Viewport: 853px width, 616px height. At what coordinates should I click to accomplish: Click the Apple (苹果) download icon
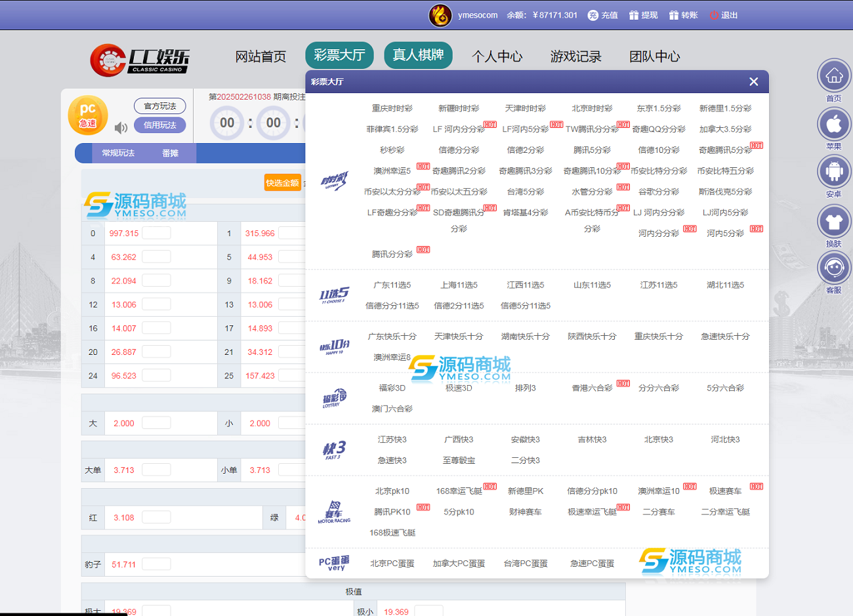click(x=834, y=123)
